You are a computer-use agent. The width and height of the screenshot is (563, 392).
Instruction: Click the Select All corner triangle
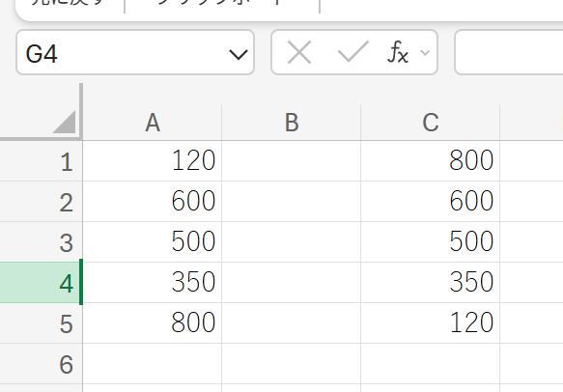click(65, 122)
